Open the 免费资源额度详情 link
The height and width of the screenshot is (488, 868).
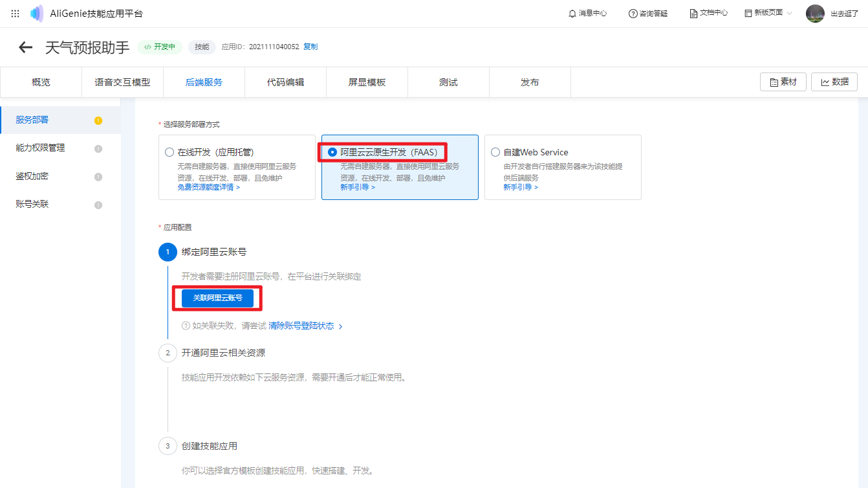[209, 187]
